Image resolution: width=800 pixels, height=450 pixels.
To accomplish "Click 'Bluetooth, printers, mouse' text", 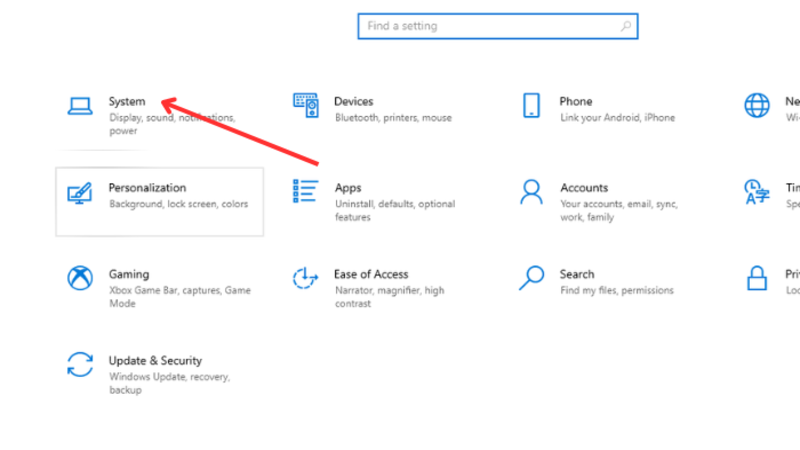I will coord(393,118).
